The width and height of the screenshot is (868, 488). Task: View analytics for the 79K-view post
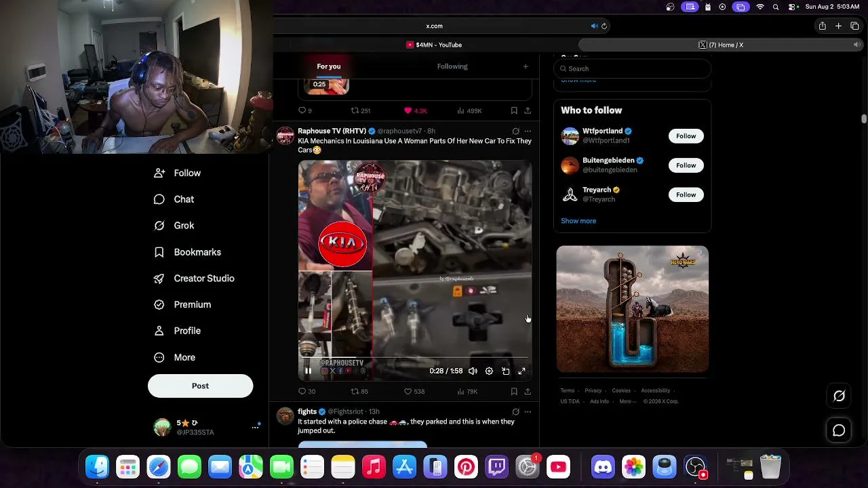coord(467,391)
